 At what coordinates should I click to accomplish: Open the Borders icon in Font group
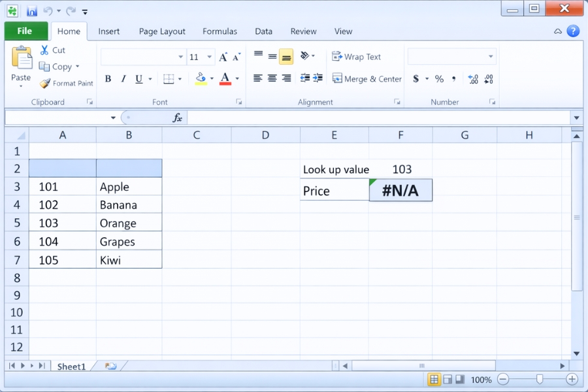[169, 79]
